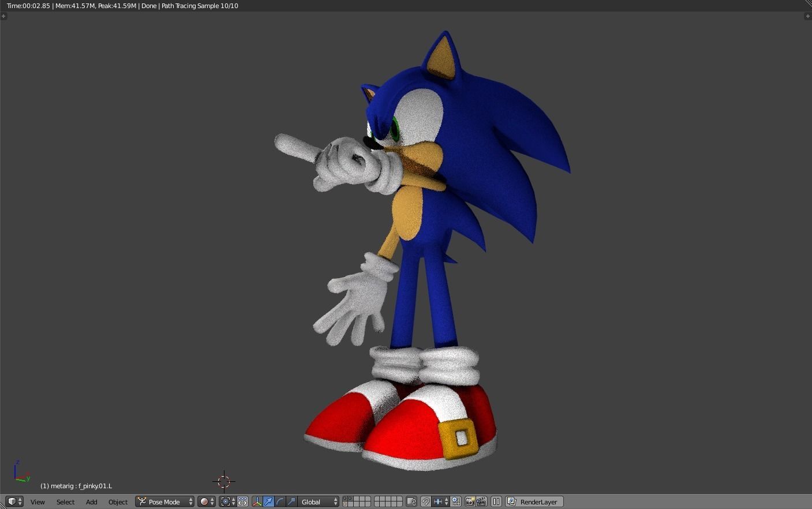Open the RenderLayer selector
Image resolution: width=812 pixels, height=509 pixels.
[x=534, y=501]
